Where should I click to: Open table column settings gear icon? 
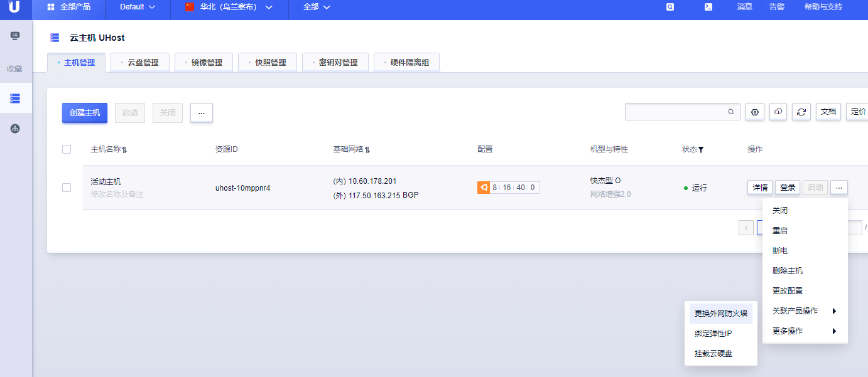755,112
